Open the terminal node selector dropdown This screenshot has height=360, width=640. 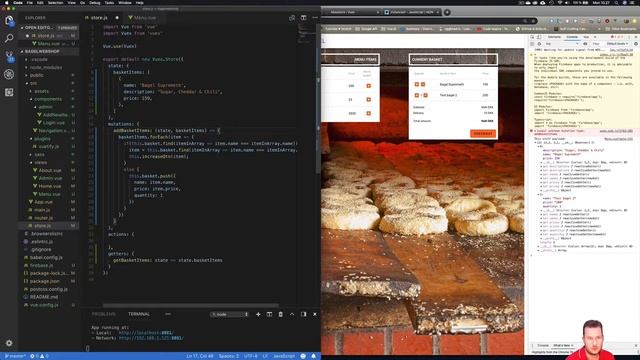pyautogui.click(x=229, y=314)
